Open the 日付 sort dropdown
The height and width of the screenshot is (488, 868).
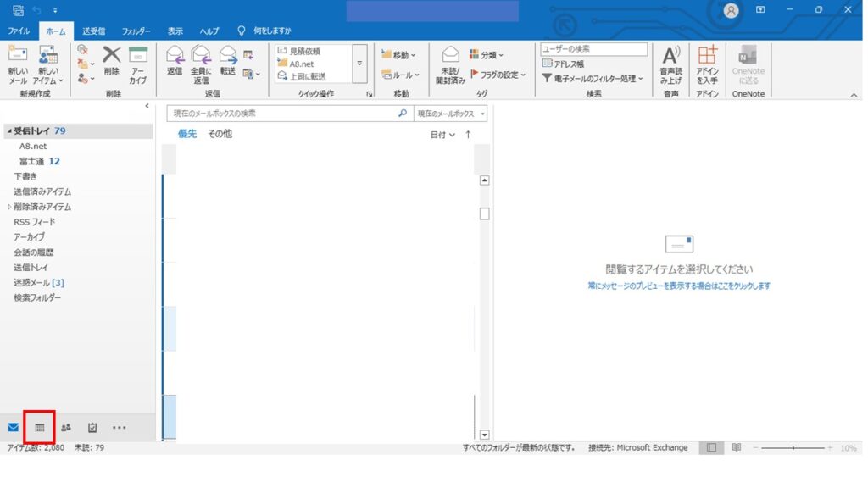[442, 135]
